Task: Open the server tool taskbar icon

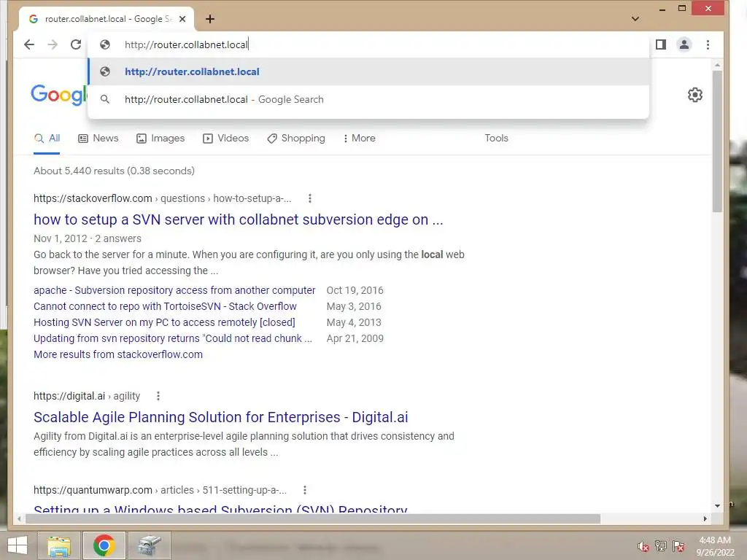Action: pyautogui.click(x=149, y=545)
